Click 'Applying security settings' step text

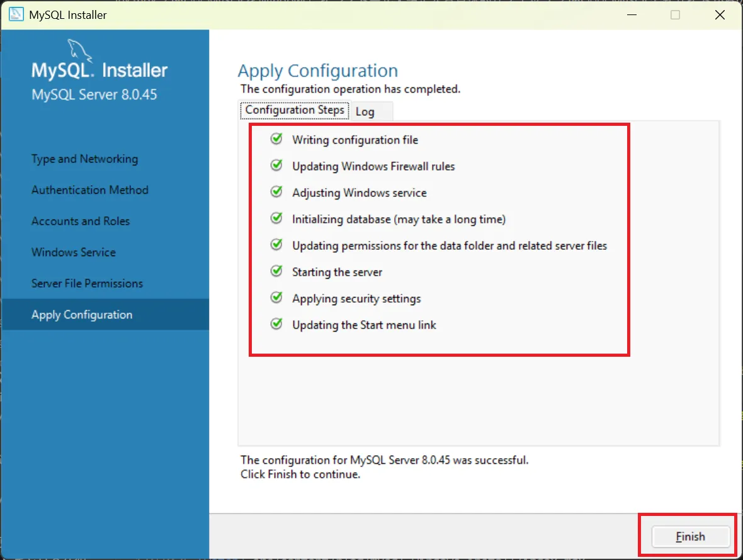[x=356, y=299]
